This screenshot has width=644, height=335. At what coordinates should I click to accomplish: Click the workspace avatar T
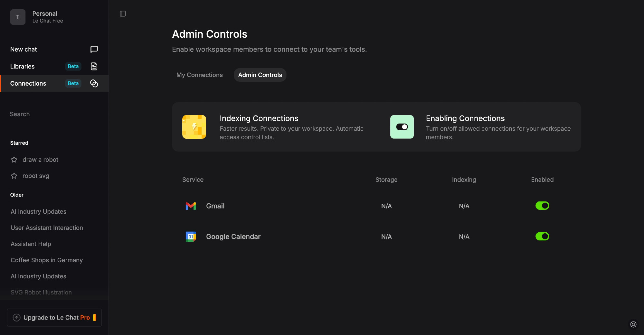pyautogui.click(x=18, y=17)
